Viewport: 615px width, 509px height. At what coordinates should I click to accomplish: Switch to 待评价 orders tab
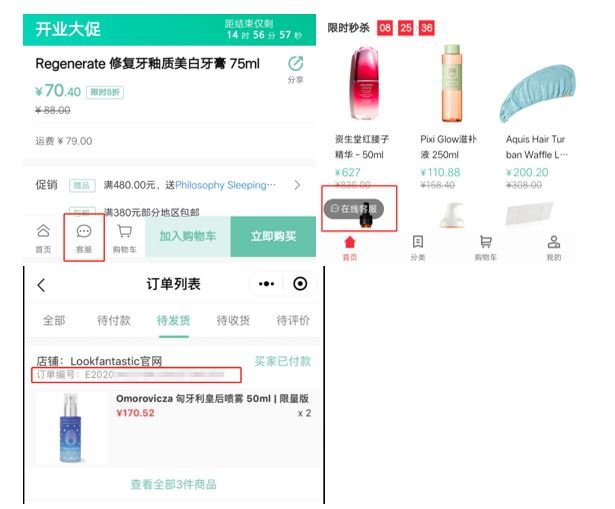click(x=293, y=320)
